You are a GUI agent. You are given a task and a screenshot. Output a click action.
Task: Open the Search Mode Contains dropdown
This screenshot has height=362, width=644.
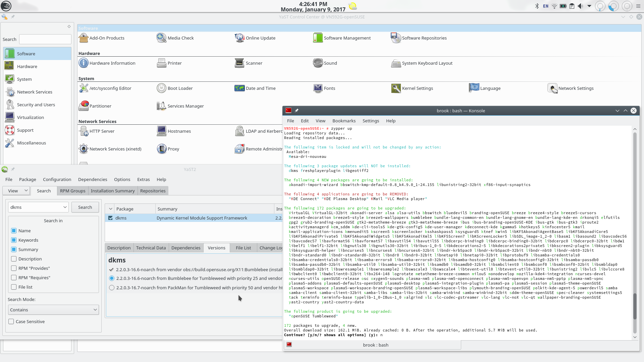coord(53,310)
